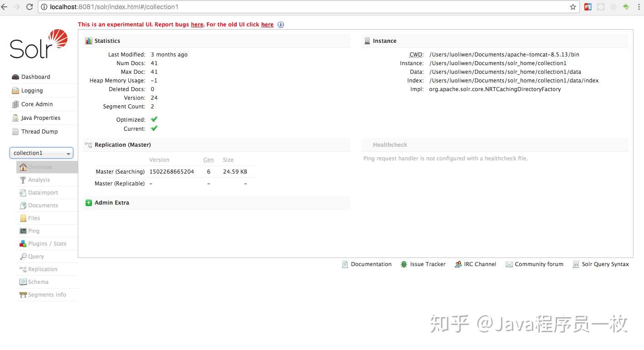644x350 pixels.
Task: Click the Files folder icon
Action: [x=23, y=218]
